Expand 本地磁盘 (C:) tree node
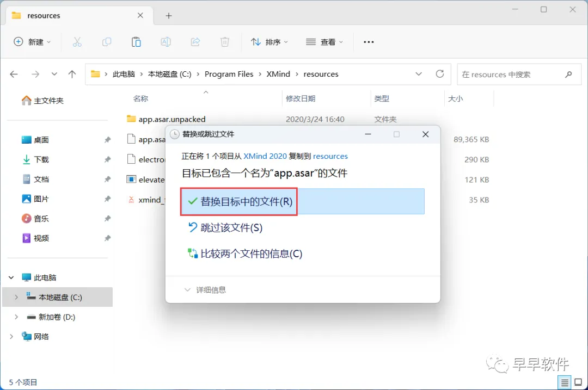 pos(16,297)
